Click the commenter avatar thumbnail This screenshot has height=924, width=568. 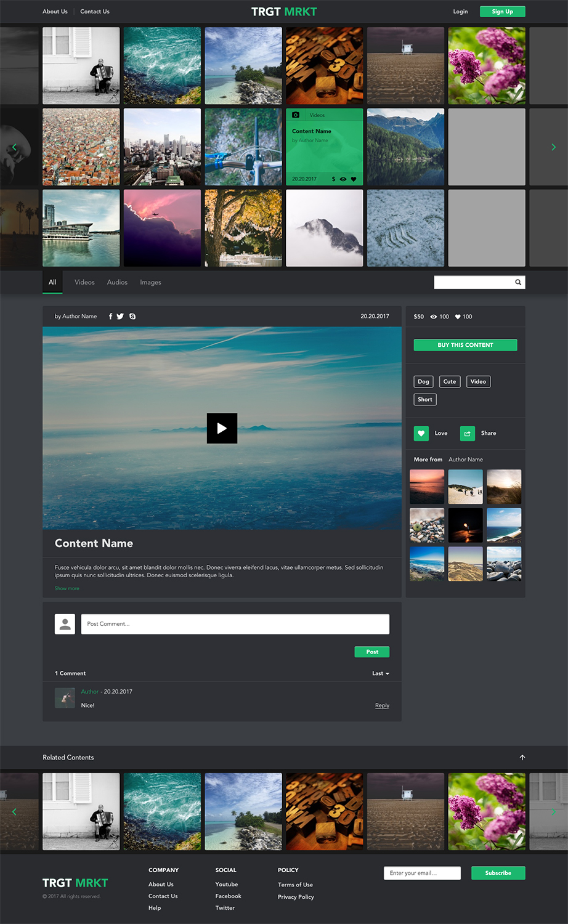tap(65, 698)
